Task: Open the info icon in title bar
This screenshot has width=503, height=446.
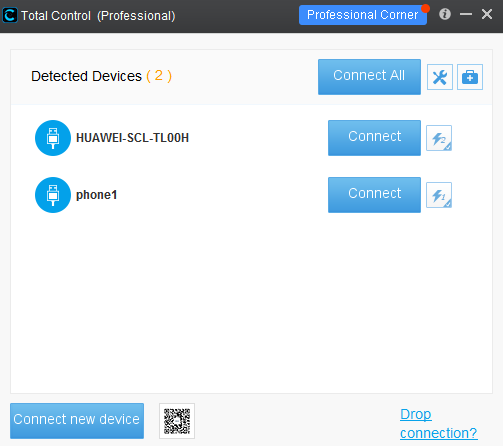Action: click(x=445, y=14)
